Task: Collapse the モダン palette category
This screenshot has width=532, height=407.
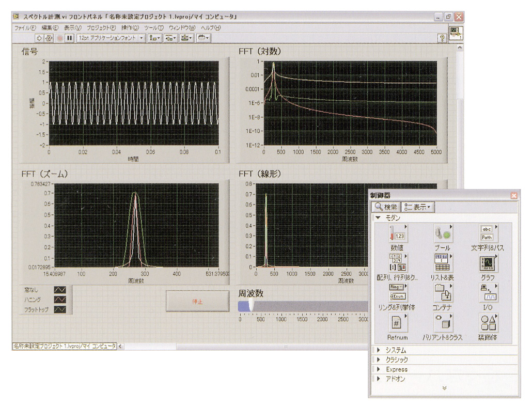Action: coord(378,218)
